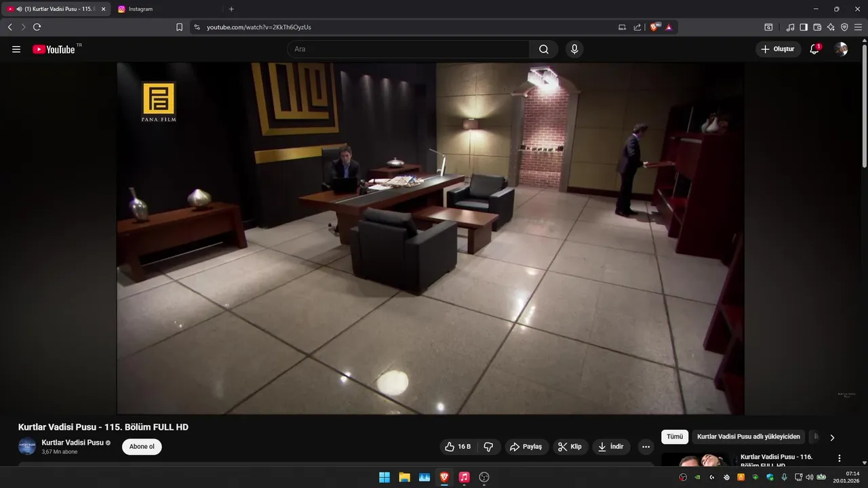Open the Brave Wallet icon
Viewport: 868px width, 488px height.
pos(817,27)
